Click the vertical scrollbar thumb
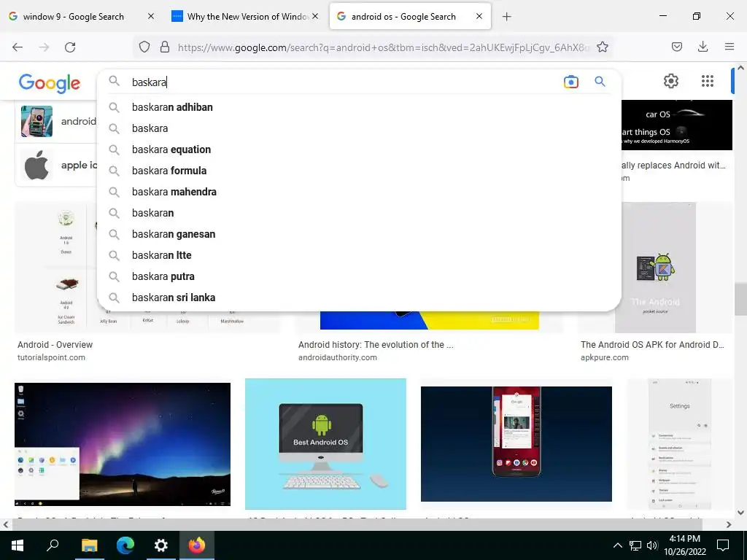The height and width of the screenshot is (560, 747). click(x=740, y=298)
